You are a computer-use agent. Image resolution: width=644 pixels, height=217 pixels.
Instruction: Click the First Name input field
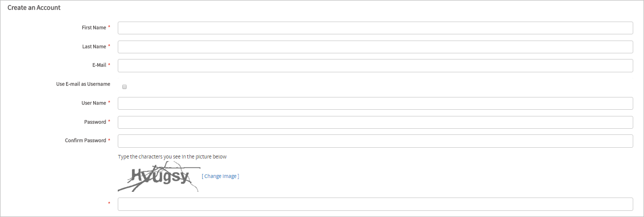tap(375, 28)
